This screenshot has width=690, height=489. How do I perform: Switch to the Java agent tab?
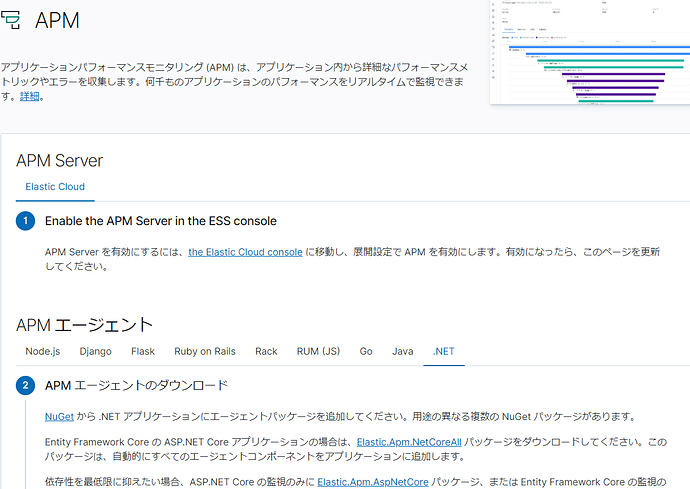(403, 351)
